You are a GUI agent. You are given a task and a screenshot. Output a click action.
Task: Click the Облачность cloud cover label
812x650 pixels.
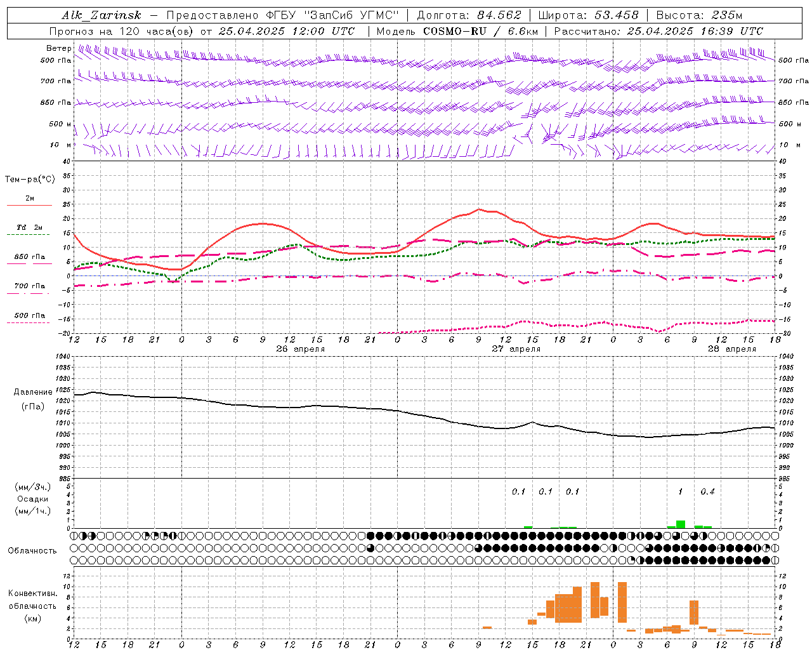click(x=32, y=550)
